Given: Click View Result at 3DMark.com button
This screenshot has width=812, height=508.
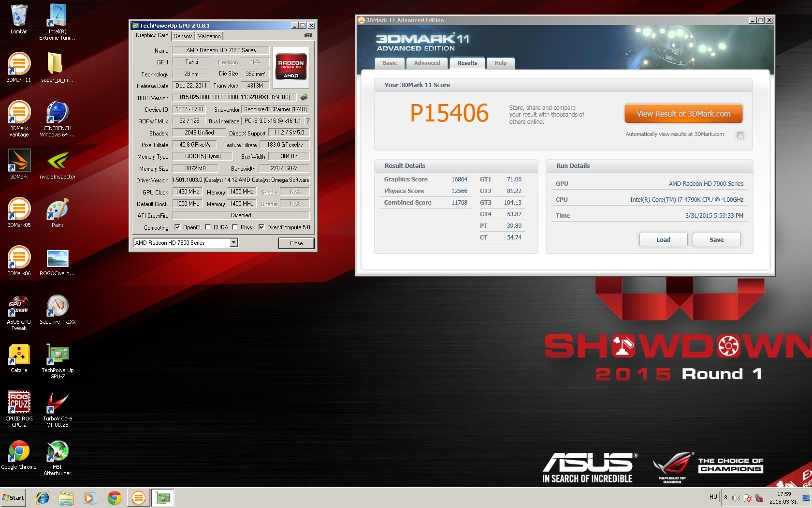Looking at the screenshot, I should pos(683,114).
